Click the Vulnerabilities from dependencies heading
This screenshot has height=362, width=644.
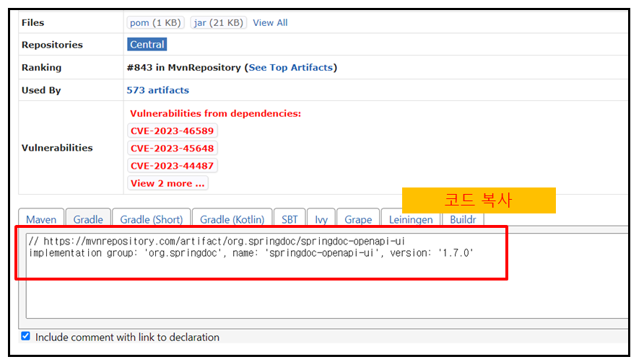pos(216,114)
